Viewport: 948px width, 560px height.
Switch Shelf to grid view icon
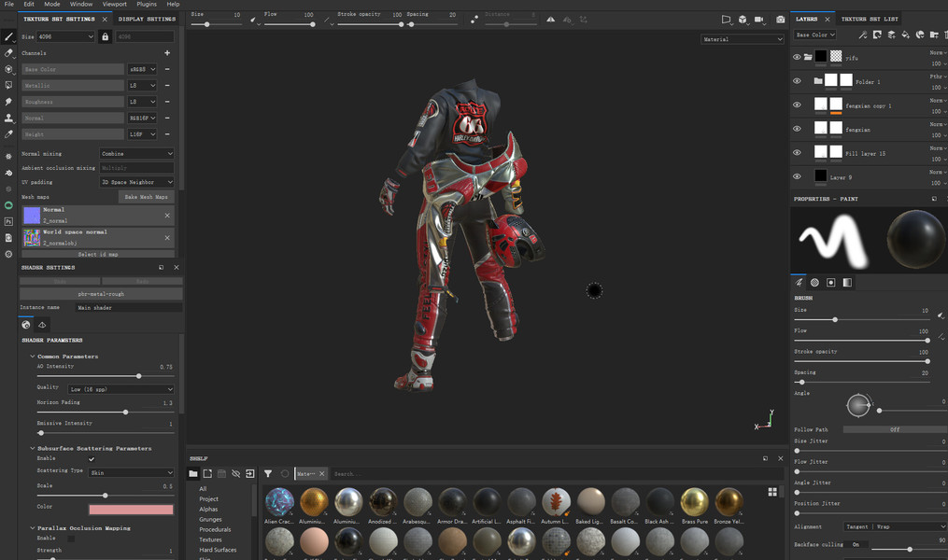pyautogui.click(x=772, y=492)
